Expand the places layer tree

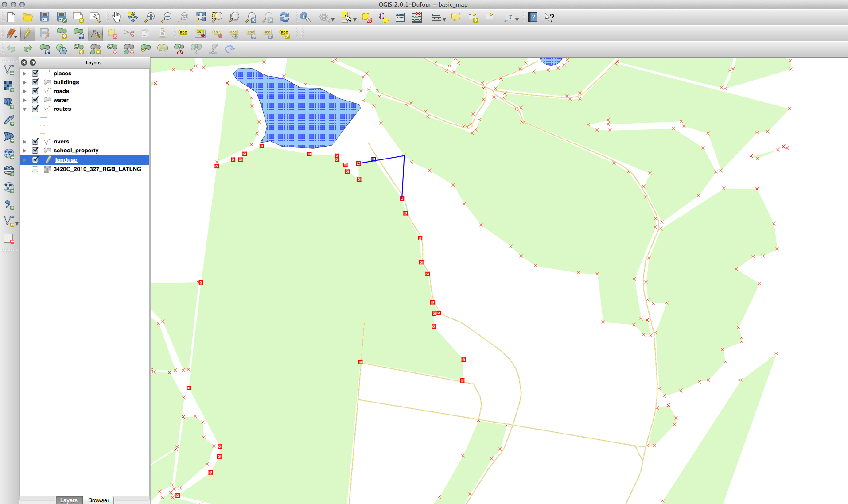[25, 74]
